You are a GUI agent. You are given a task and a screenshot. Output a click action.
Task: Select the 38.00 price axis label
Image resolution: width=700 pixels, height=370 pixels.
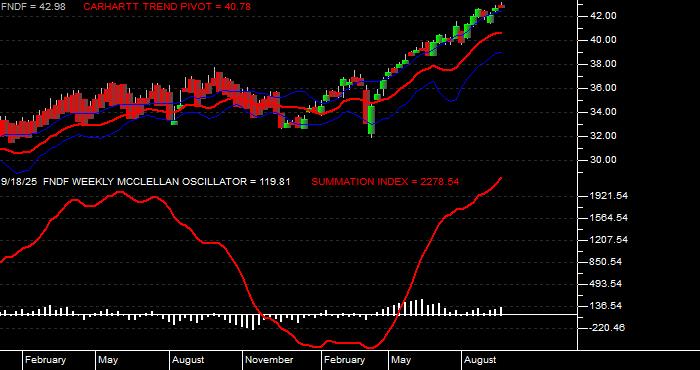coord(604,64)
